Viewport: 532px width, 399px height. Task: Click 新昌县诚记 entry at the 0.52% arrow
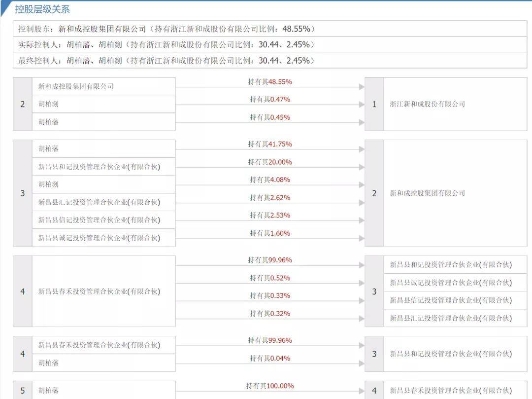coord(455,283)
